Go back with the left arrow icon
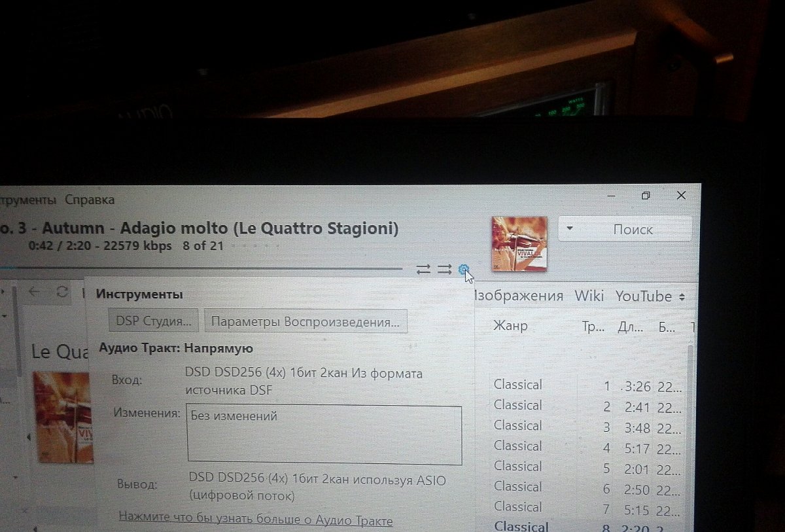 pyautogui.click(x=35, y=292)
